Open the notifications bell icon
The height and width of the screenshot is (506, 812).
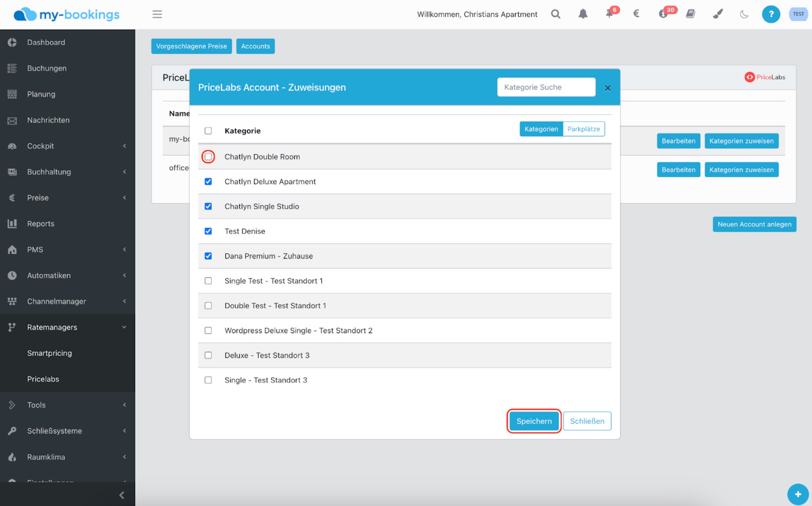point(583,14)
